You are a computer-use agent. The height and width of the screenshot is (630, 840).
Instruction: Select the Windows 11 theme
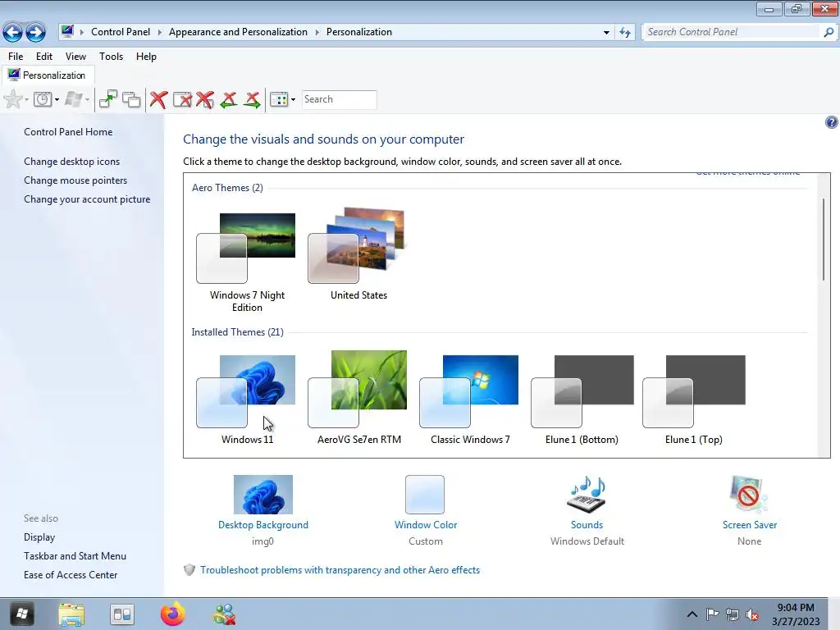[x=246, y=399]
